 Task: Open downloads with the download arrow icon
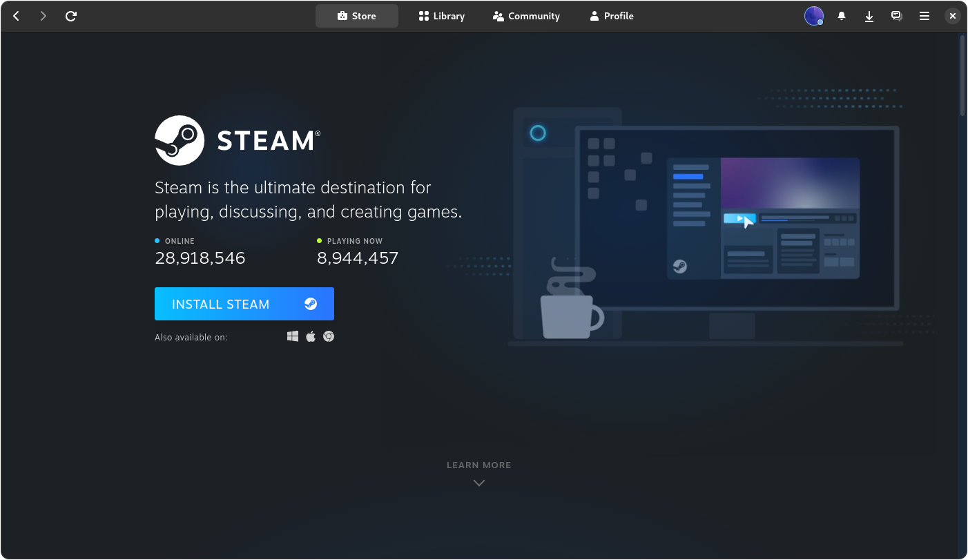coord(869,16)
